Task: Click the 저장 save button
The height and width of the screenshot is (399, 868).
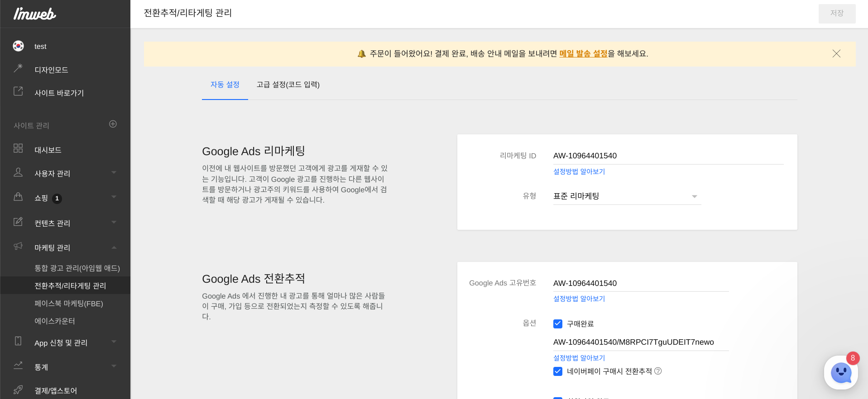Action: pyautogui.click(x=837, y=14)
